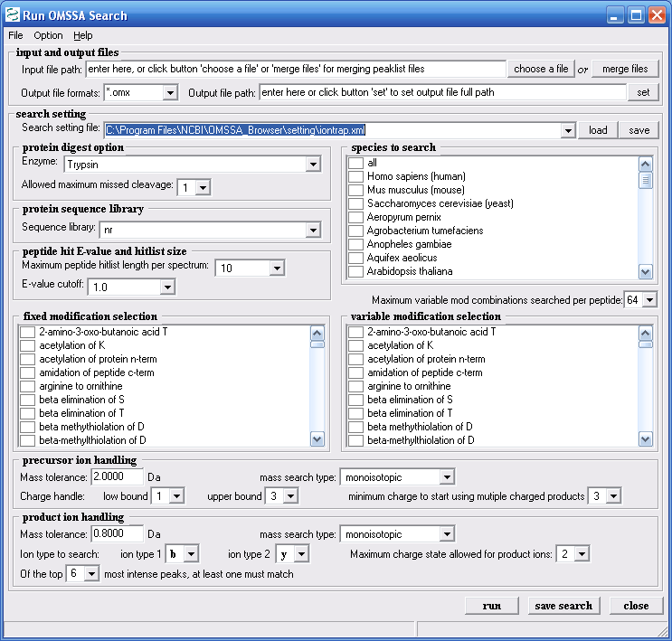Open Maximum peptide hitlist length dropdown

tap(277, 269)
